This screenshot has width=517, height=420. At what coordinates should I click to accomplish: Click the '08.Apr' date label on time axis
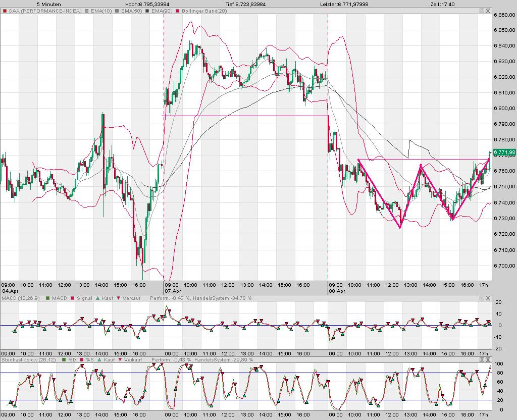pos(337,291)
